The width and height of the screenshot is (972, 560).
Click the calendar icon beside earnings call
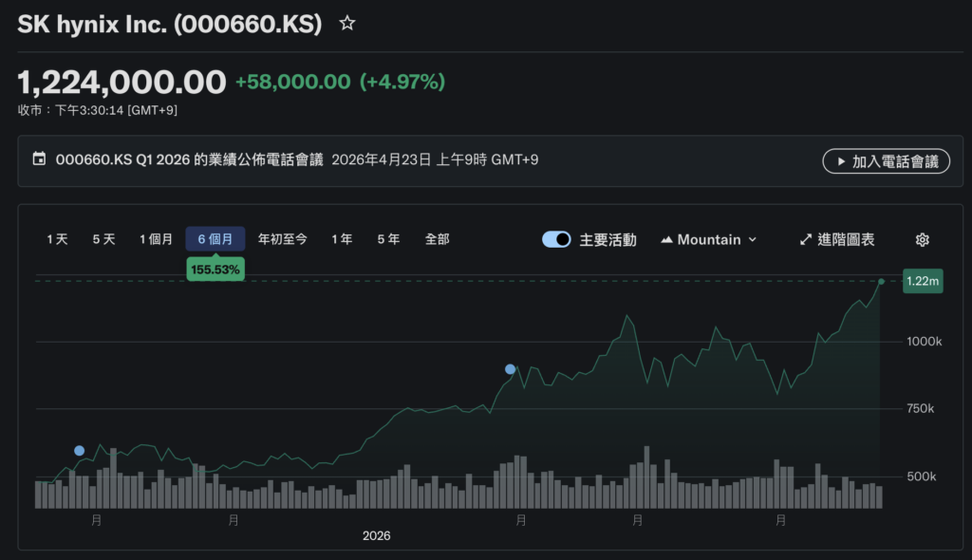point(39,159)
